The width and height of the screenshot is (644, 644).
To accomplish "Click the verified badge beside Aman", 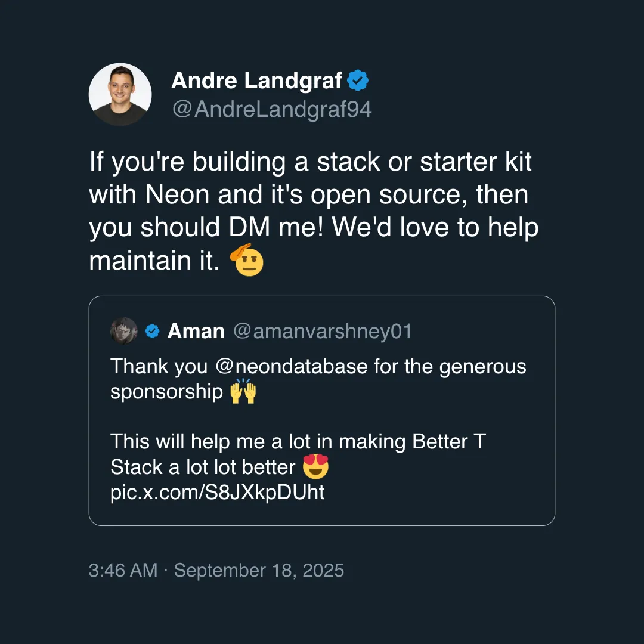I will 153,331.
